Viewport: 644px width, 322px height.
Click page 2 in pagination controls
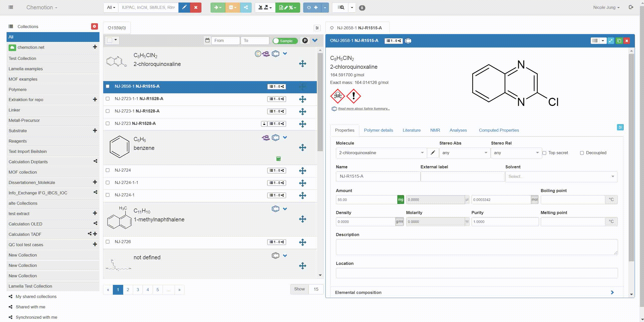pos(128,290)
